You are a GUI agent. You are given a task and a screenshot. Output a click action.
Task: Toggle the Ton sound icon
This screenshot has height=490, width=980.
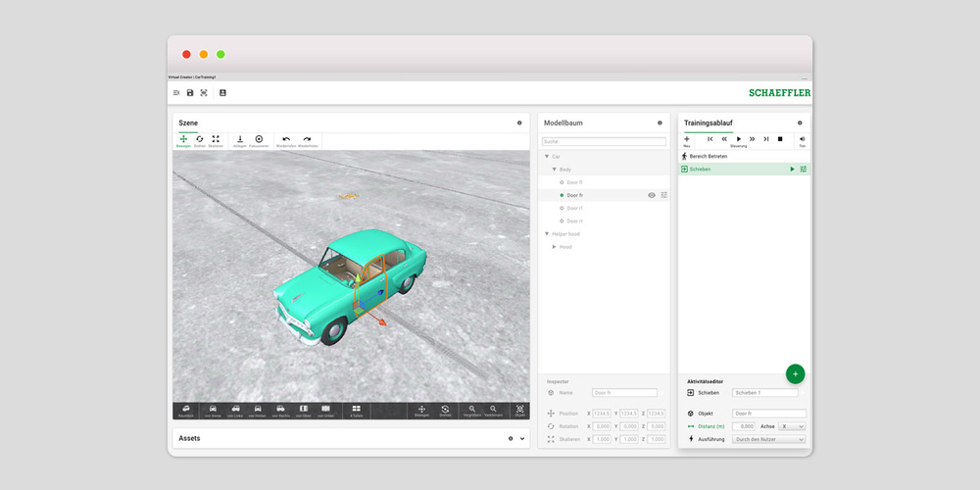(802, 141)
